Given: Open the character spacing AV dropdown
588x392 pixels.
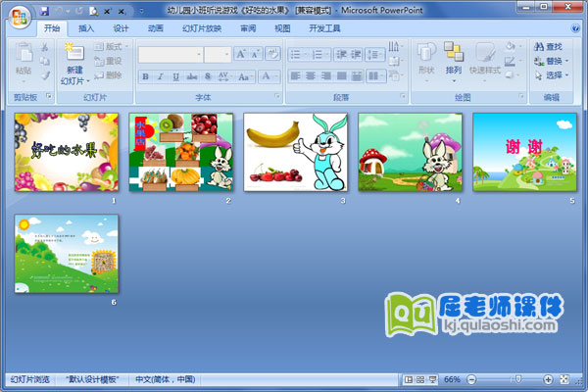Looking at the screenshot, I should (x=225, y=76).
